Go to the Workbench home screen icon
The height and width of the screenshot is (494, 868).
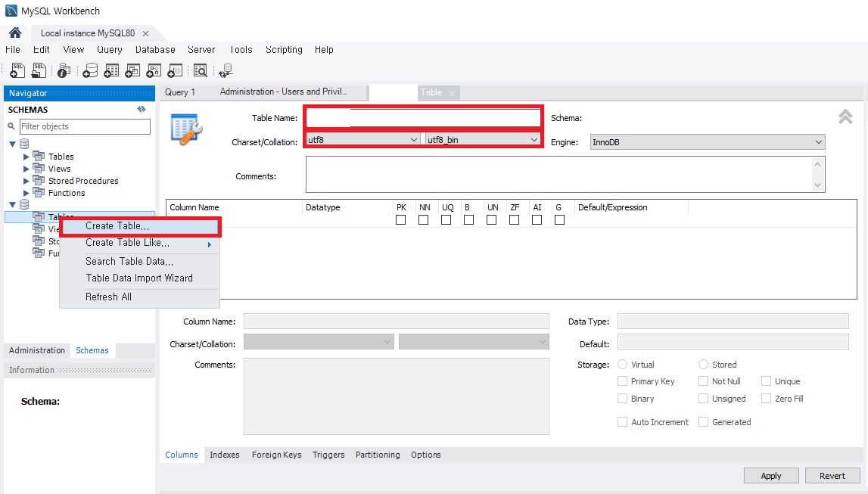tap(15, 33)
